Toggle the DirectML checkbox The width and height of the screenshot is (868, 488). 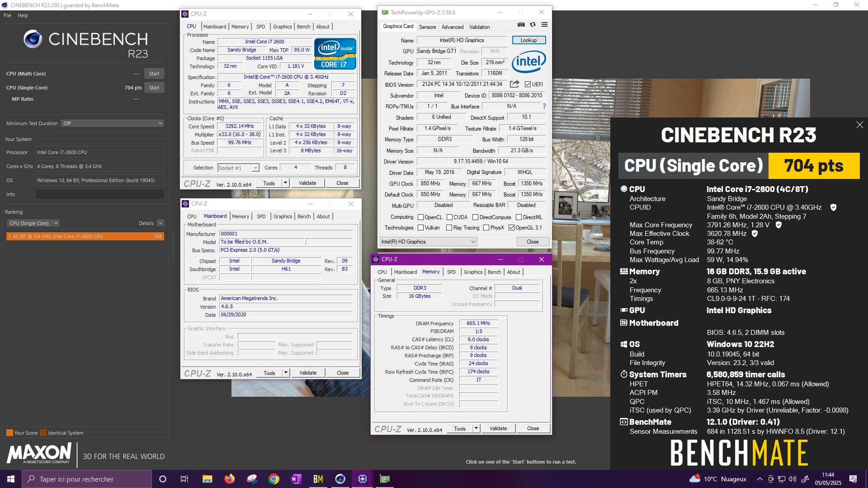[519, 217]
